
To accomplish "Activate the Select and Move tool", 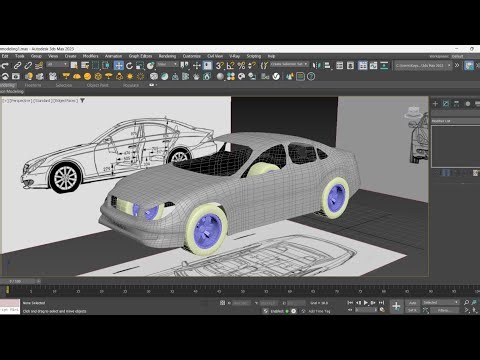I will 119,65.
